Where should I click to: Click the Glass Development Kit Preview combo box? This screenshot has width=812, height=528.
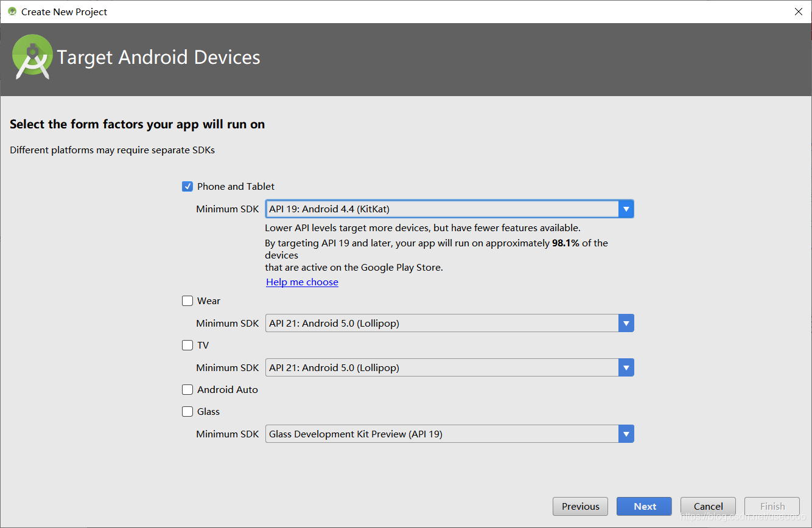[x=450, y=434]
